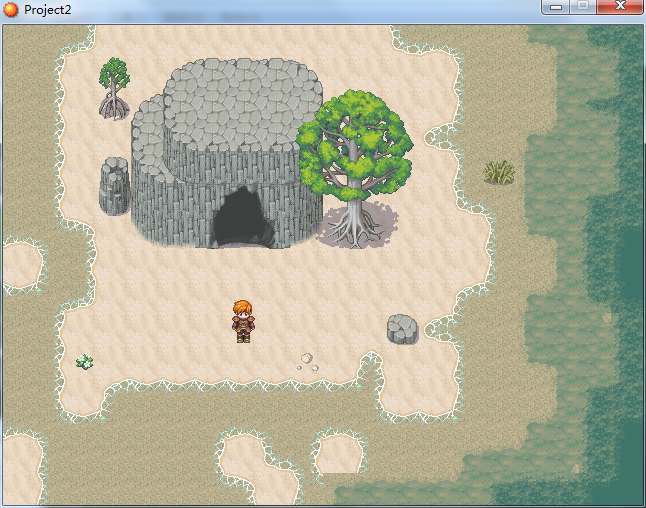Click the Project2 title text

tap(47, 9)
